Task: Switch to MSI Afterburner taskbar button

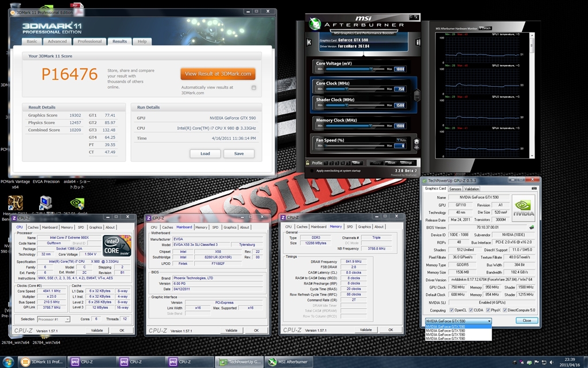Action: click(289, 362)
